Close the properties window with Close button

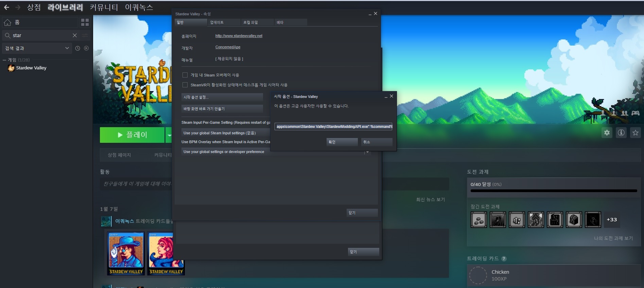coord(362,213)
